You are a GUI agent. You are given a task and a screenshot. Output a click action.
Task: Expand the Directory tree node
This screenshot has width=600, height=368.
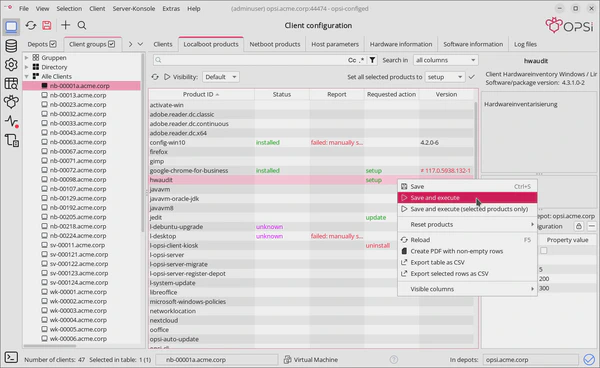[27, 67]
